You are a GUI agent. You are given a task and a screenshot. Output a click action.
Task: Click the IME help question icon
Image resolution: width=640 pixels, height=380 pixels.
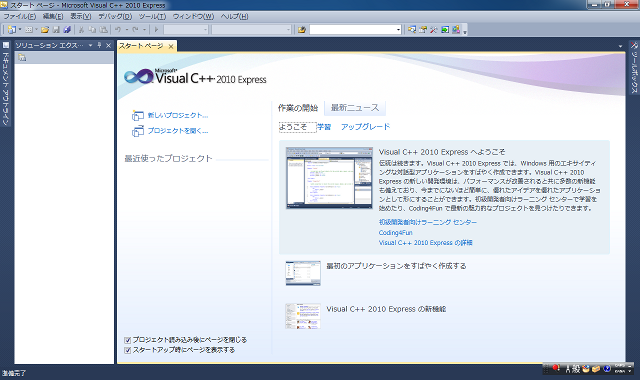[607, 369]
